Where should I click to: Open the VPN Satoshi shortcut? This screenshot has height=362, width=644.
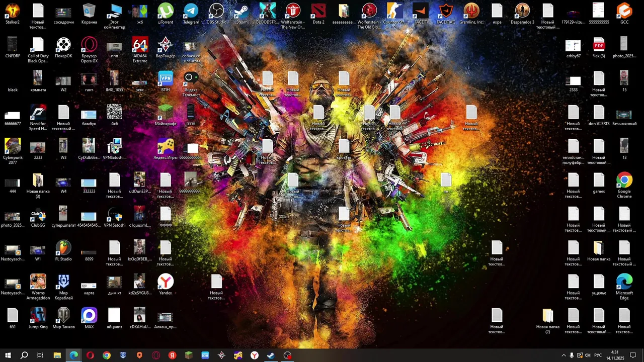[x=114, y=217]
